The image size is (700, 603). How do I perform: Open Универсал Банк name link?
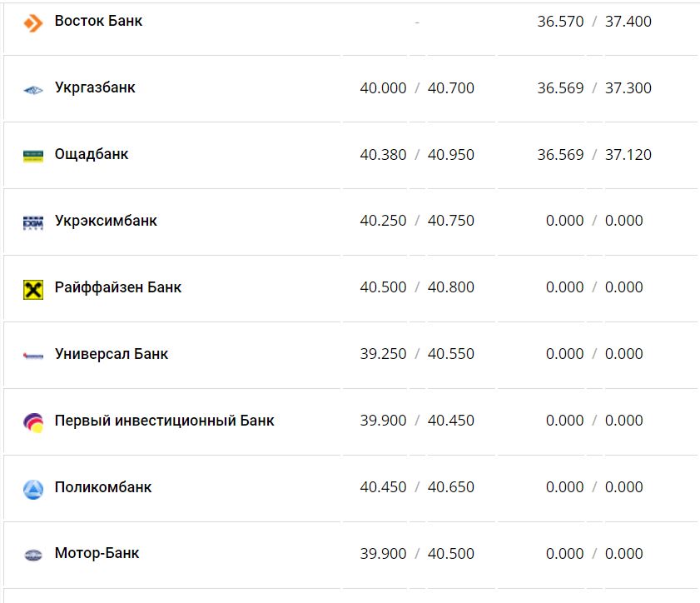coord(112,354)
